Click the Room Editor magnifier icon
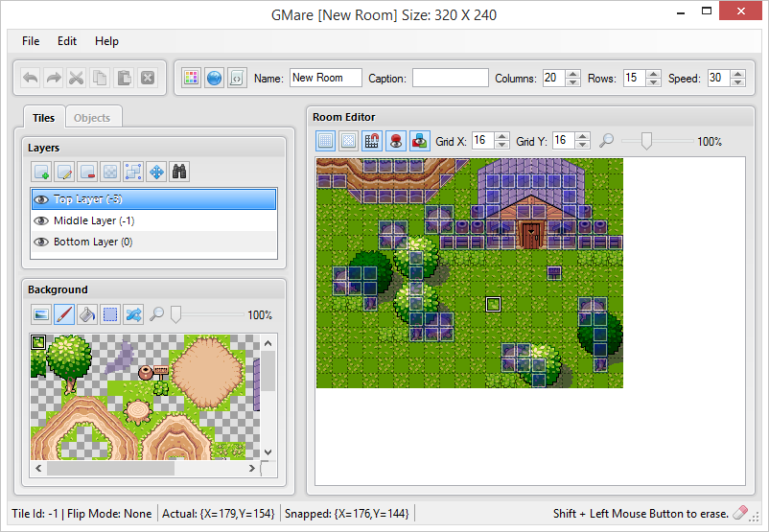Image resolution: width=769 pixels, height=532 pixels. (607, 141)
